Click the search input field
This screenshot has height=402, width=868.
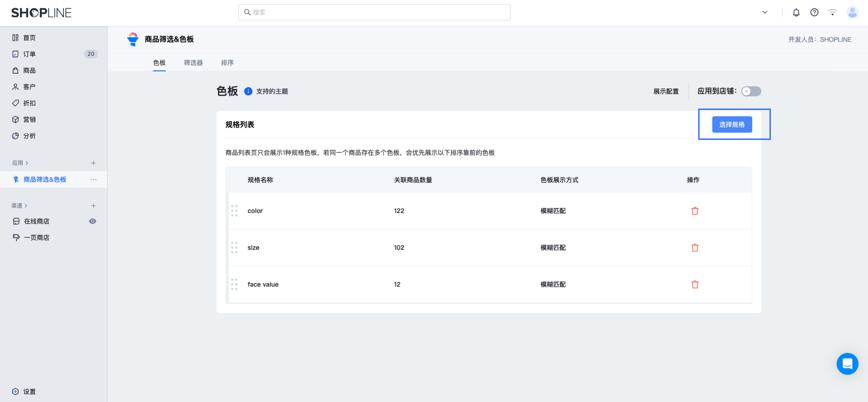[374, 12]
